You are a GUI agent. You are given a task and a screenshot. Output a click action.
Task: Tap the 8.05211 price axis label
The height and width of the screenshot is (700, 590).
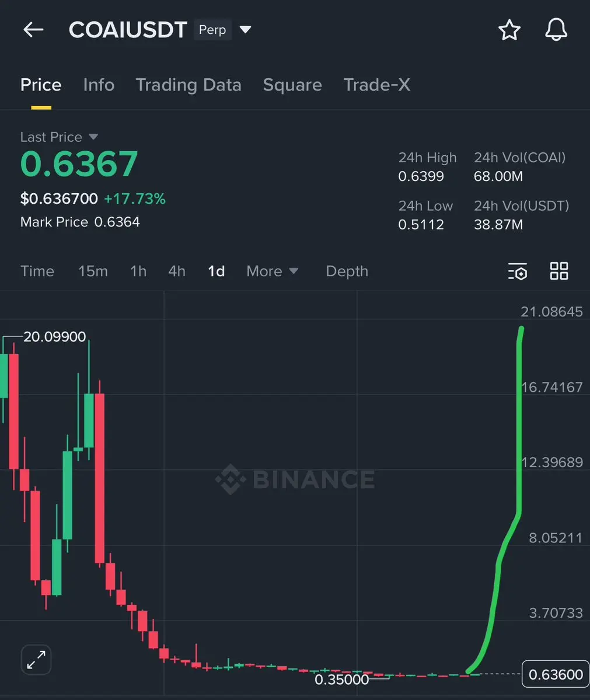556,538
